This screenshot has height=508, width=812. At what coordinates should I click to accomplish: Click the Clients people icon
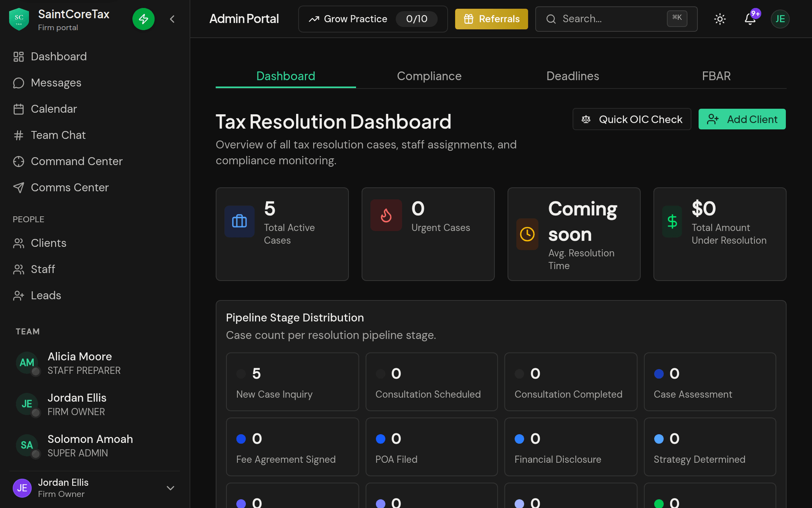19,243
